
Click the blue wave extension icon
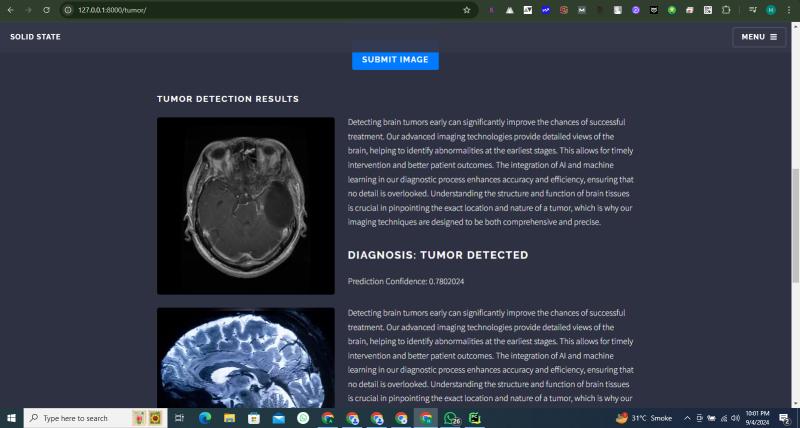pyautogui.click(x=546, y=10)
